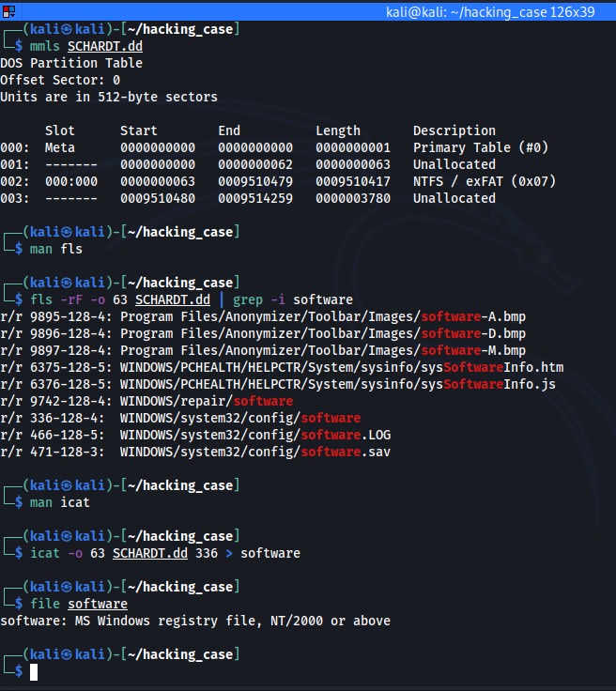Click the line for software-A.bmp
This screenshot has width=616, height=691.
point(263,316)
